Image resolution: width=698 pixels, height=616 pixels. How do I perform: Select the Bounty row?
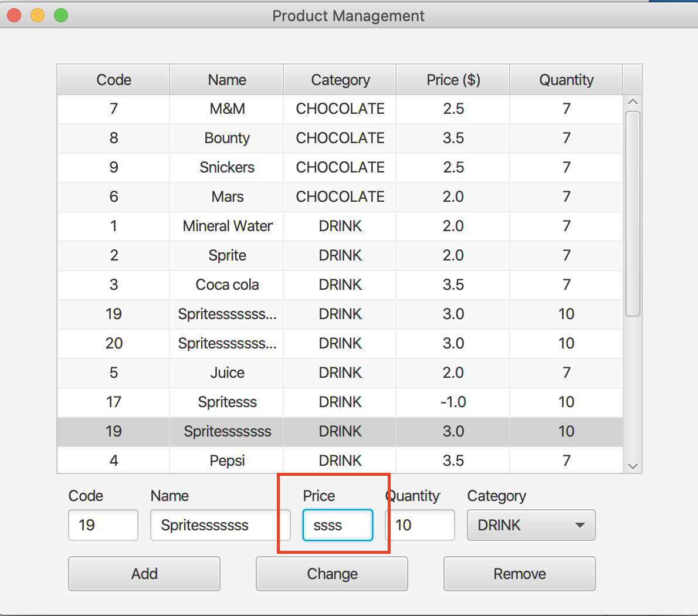[340, 138]
